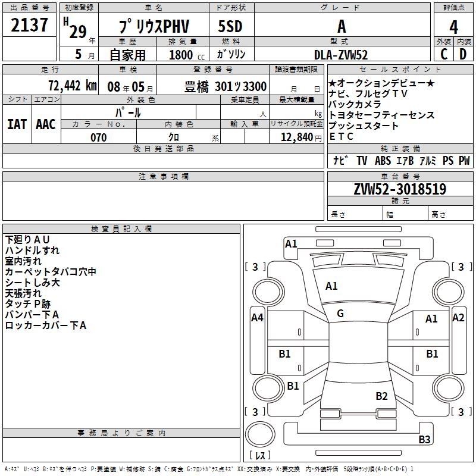Click the inspector note シートしみ大
The image size is (476, 476).
32,283
